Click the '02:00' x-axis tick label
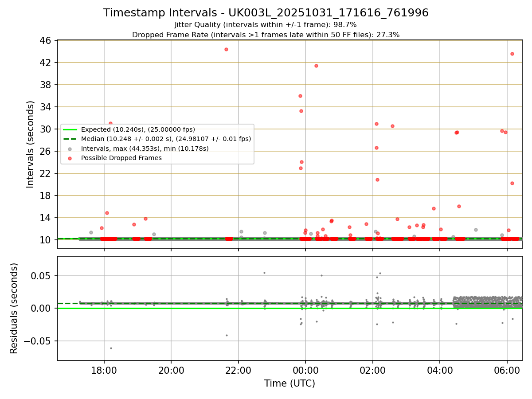532x399 pixels. point(372,370)
